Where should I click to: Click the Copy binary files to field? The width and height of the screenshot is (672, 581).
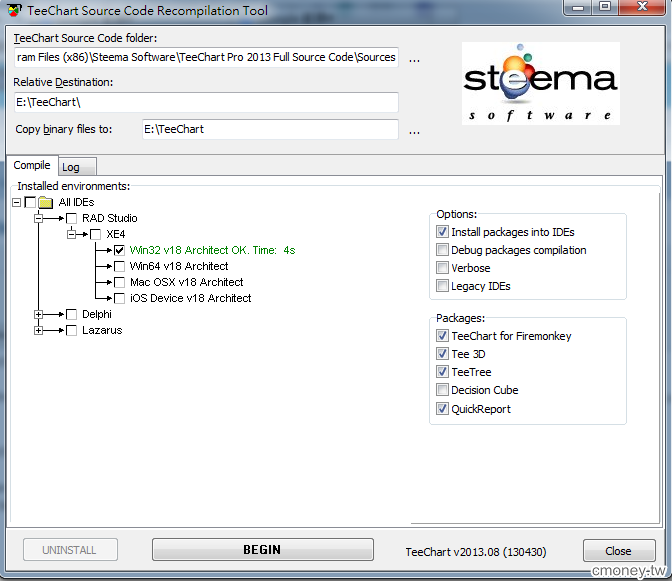(x=270, y=129)
